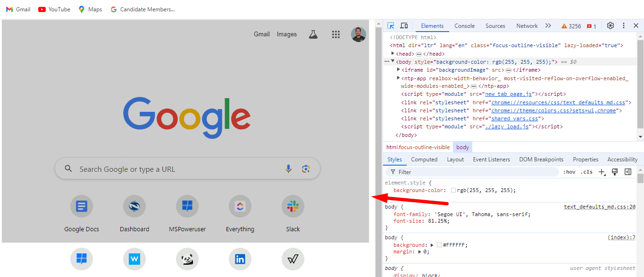Open Gmail bookmark in bookmarks bar

coord(18,9)
